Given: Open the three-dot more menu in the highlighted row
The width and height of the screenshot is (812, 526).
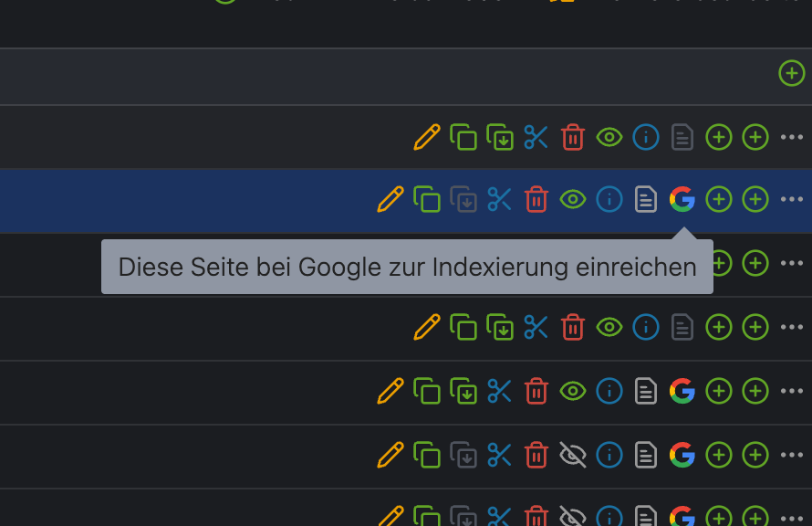Looking at the screenshot, I should pos(792,199).
